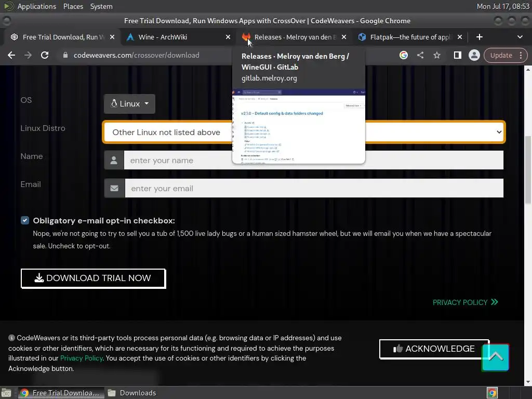The width and height of the screenshot is (532, 399).
Task: Click the Acknowledge cookies button
Action: tap(434, 349)
